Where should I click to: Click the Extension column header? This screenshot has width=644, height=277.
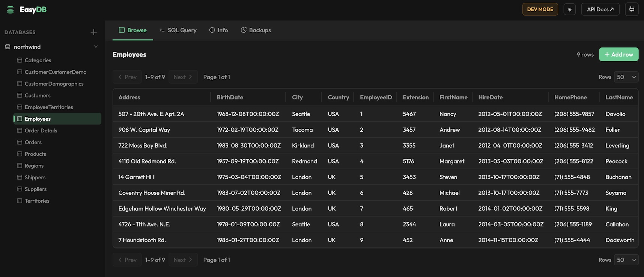(415, 97)
